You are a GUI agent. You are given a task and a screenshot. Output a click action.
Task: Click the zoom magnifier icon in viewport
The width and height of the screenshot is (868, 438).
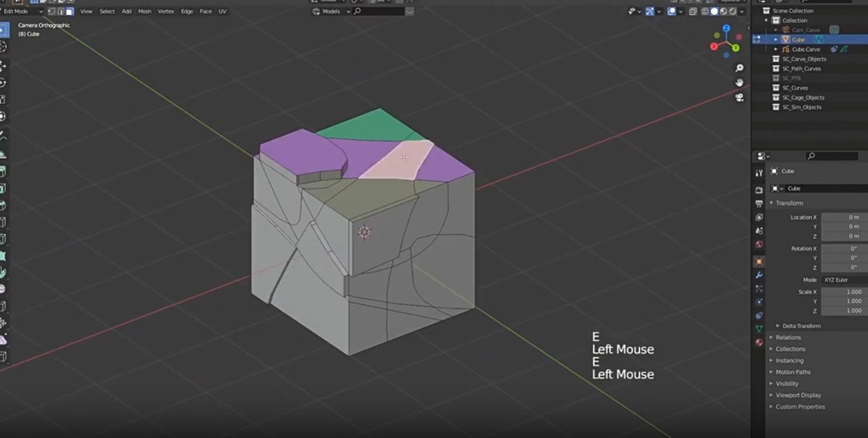pyautogui.click(x=739, y=68)
